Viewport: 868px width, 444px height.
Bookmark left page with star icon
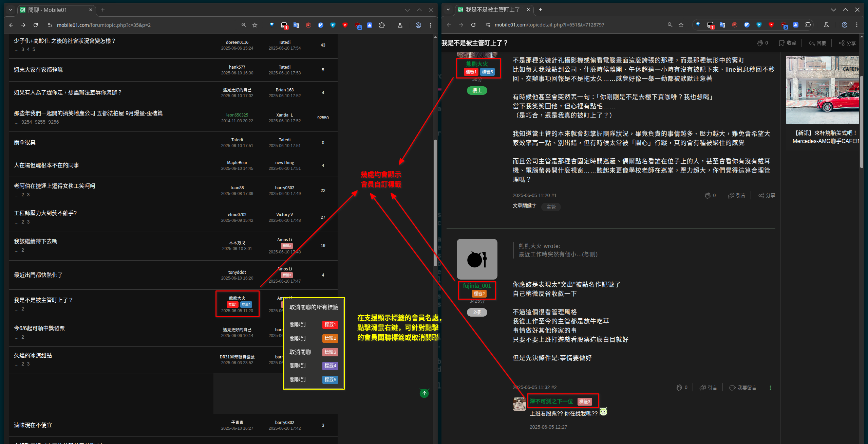[x=255, y=25]
